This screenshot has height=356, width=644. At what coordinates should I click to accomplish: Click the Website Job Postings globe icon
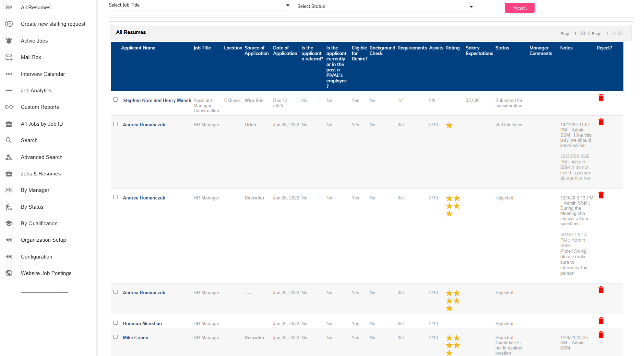pos(9,273)
